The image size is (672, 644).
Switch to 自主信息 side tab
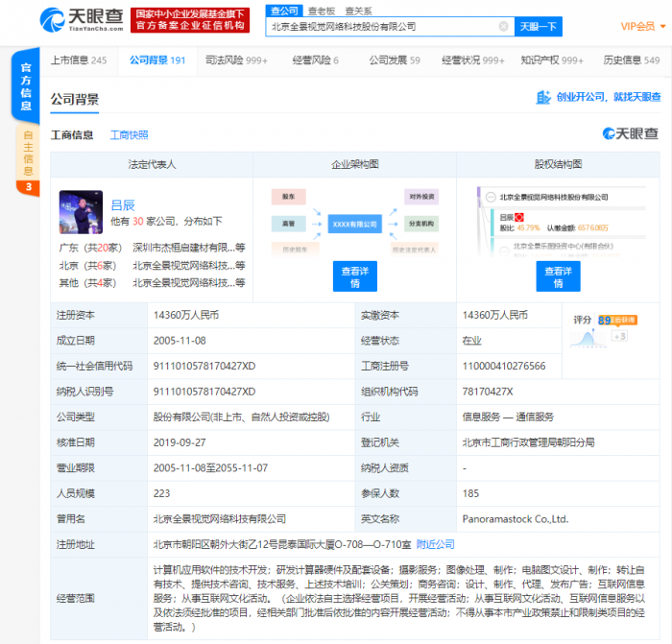[27, 154]
